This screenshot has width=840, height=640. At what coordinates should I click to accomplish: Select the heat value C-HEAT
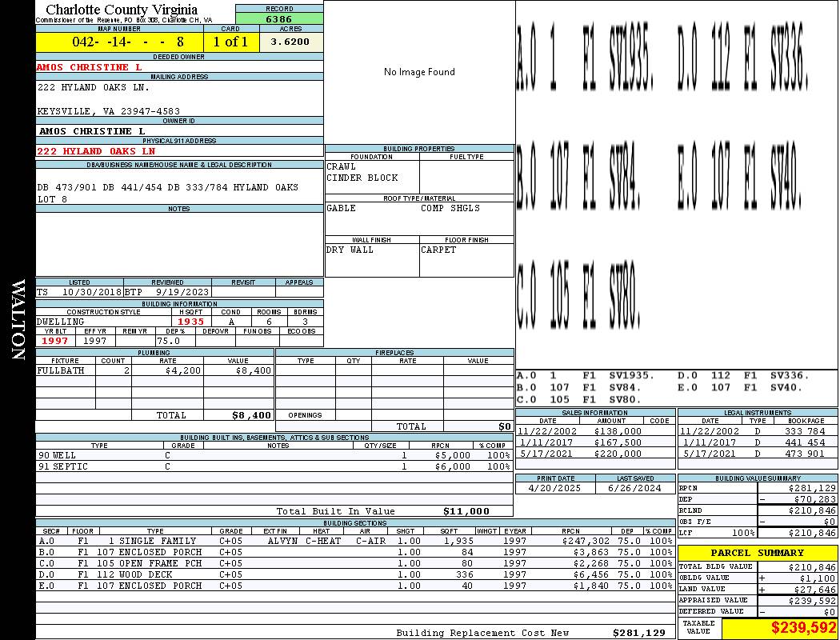pyautogui.click(x=323, y=542)
